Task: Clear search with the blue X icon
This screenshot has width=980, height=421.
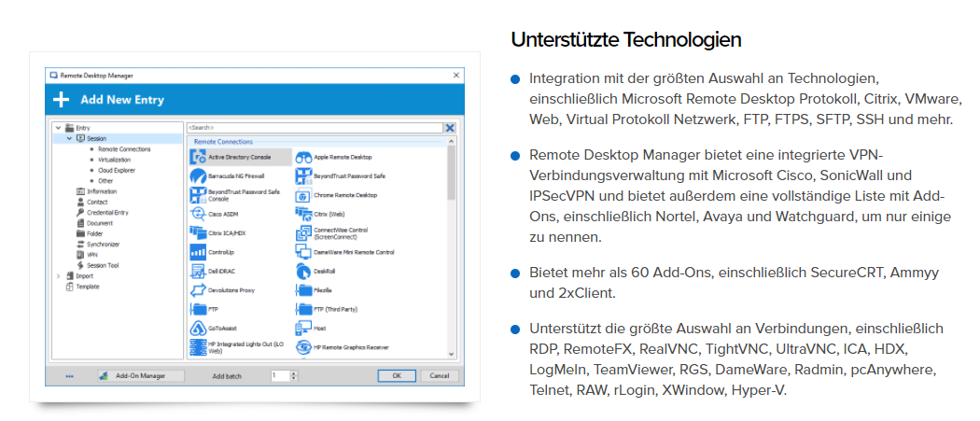Action: [449, 128]
